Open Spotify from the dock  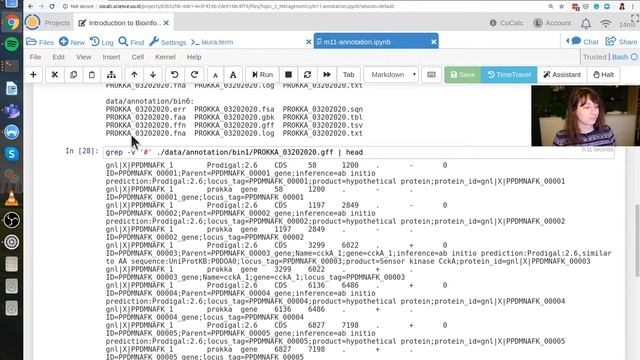point(11,44)
